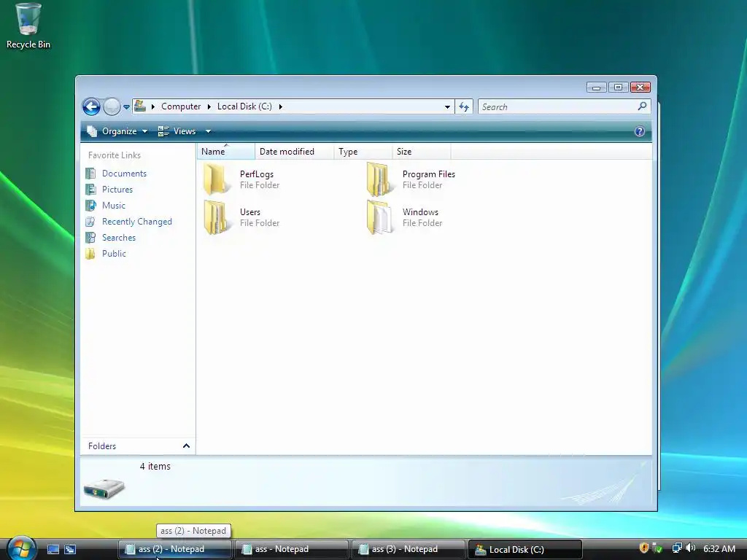Click the Public folder sidebar icon
This screenshot has height=560, width=747.
point(90,253)
